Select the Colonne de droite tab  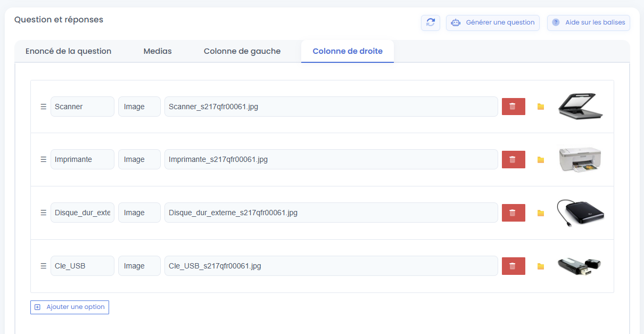(x=348, y=52)
